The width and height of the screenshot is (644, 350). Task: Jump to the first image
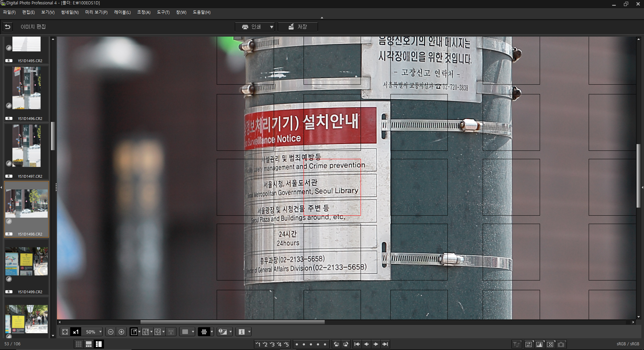357,344
